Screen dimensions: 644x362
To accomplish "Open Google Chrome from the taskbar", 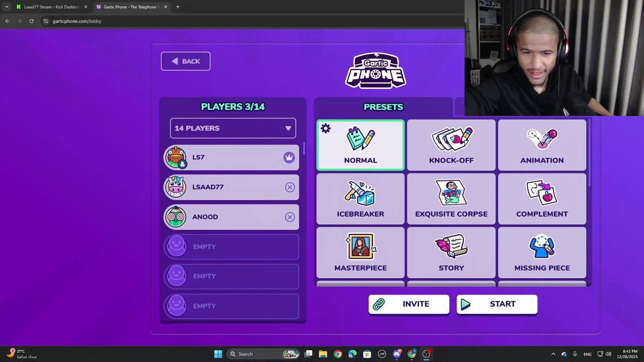I will click(x=338, y=354).
